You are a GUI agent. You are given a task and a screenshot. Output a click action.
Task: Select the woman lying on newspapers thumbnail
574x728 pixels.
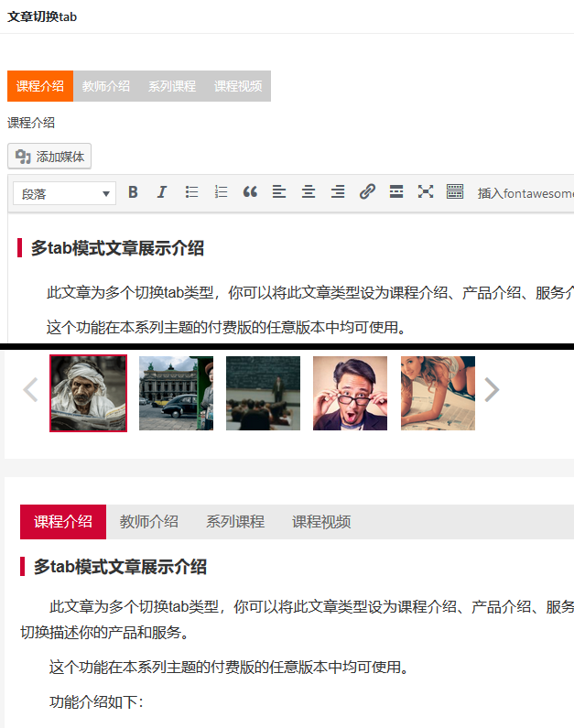click(438, 393)
